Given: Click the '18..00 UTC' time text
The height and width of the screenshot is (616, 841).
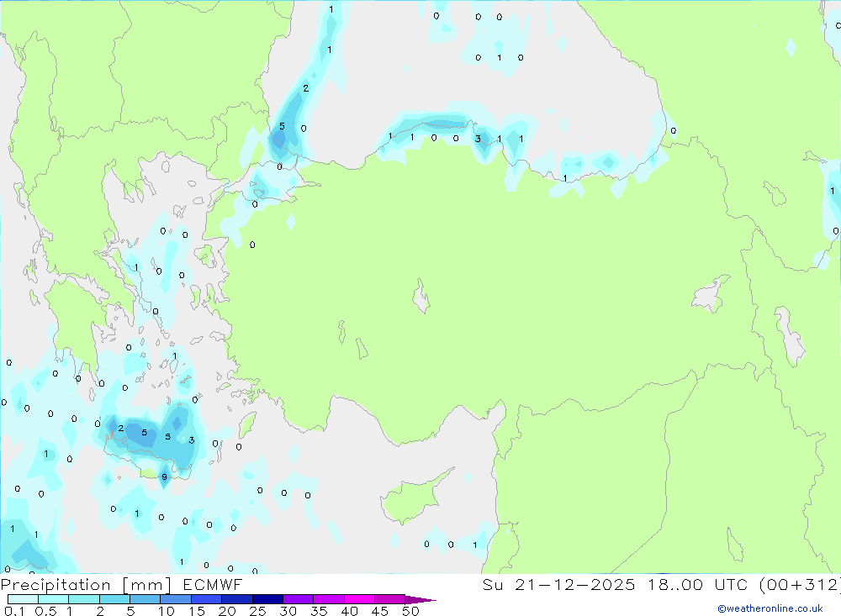Looking at the screenshot, I should 696,585.
